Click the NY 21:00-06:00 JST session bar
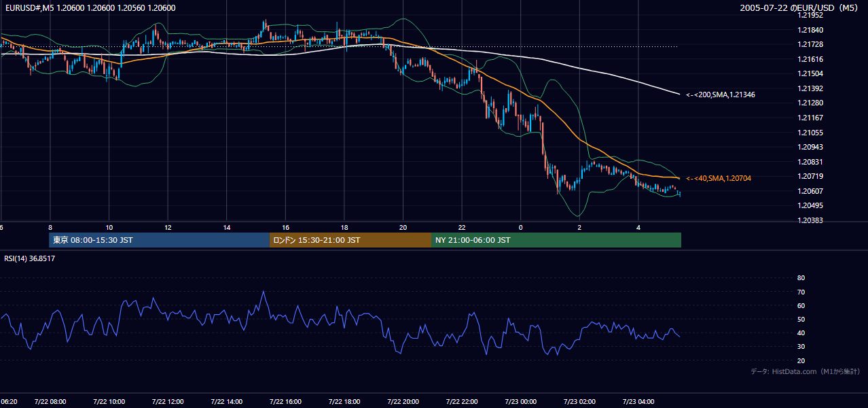The height and width of the screenshot is (408, 868). pyautogui.click(x=556, y=240)
